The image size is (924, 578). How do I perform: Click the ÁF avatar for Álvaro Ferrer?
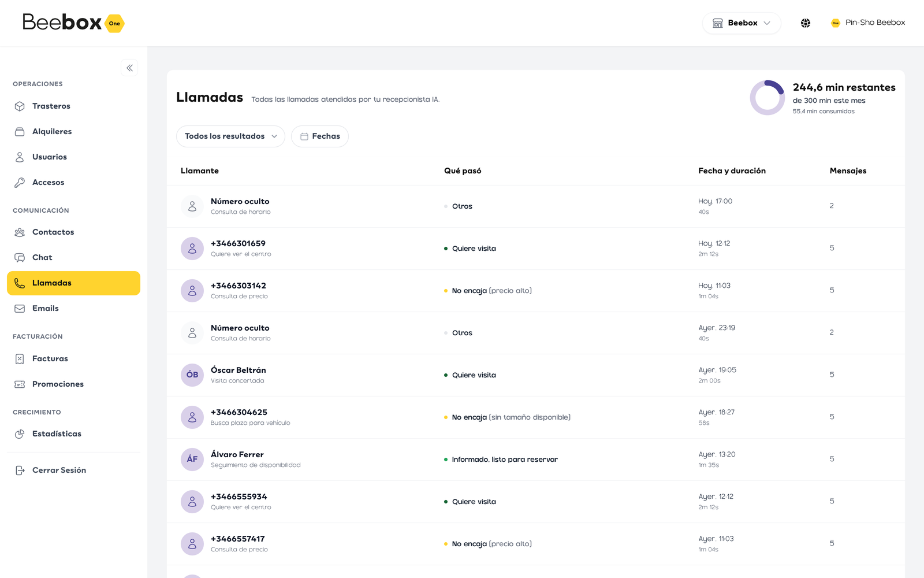click(192, 460)
